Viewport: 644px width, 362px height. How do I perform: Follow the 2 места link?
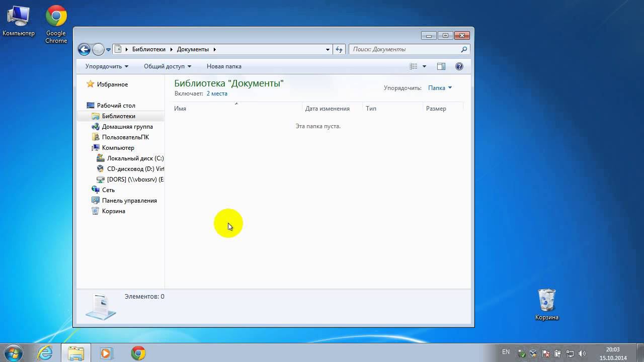[217, 94]
